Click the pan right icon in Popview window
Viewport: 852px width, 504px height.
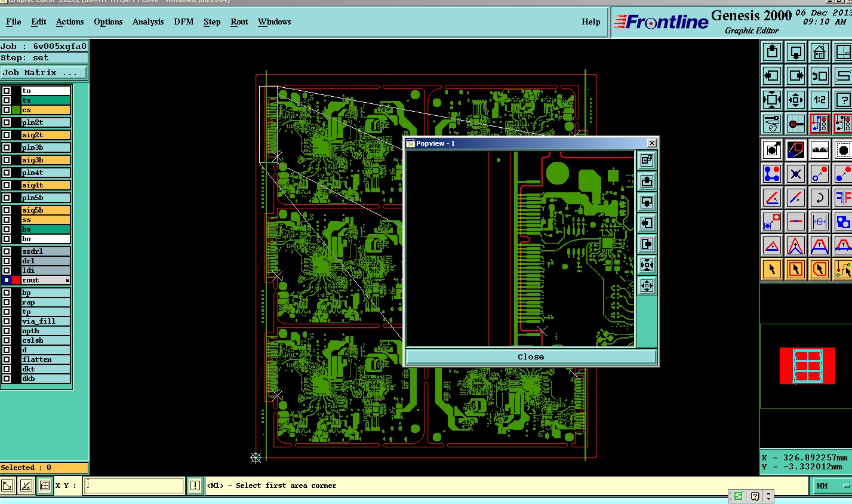pos(647,244)
